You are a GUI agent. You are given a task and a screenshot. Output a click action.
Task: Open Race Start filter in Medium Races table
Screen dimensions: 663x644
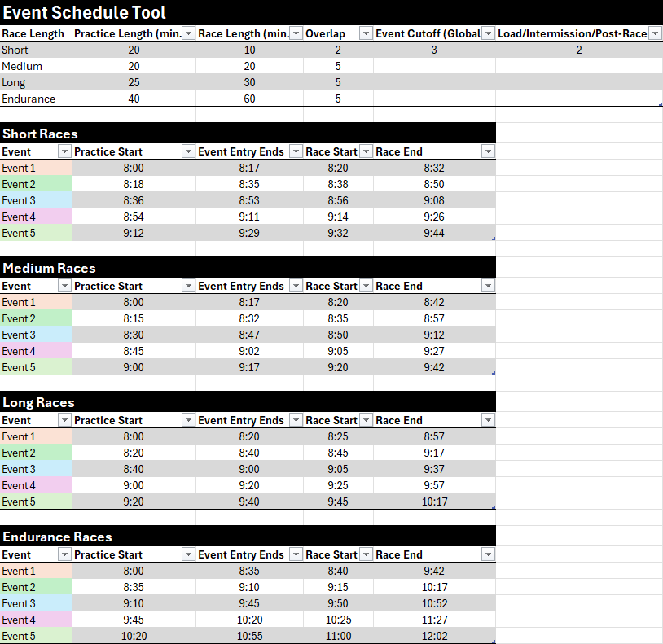(x=366, y=286)
